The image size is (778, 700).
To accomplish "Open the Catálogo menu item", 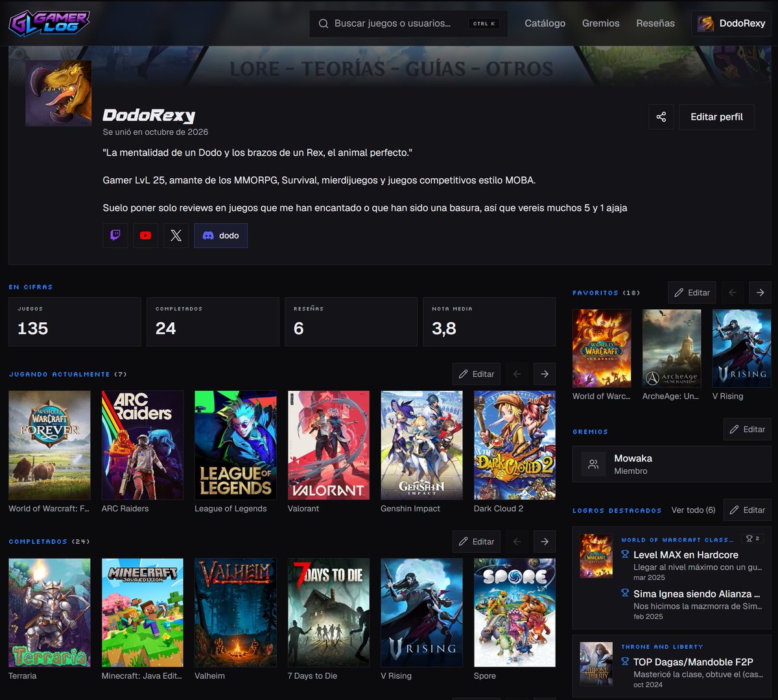I will point(545,23).
